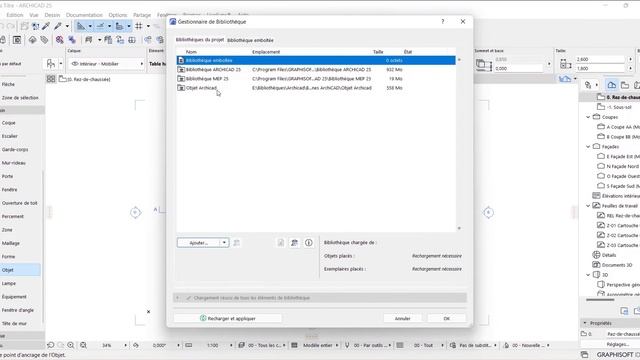Select the eyedropper pick-up parameters tool

pyautogui.click(x=46, y=27)
